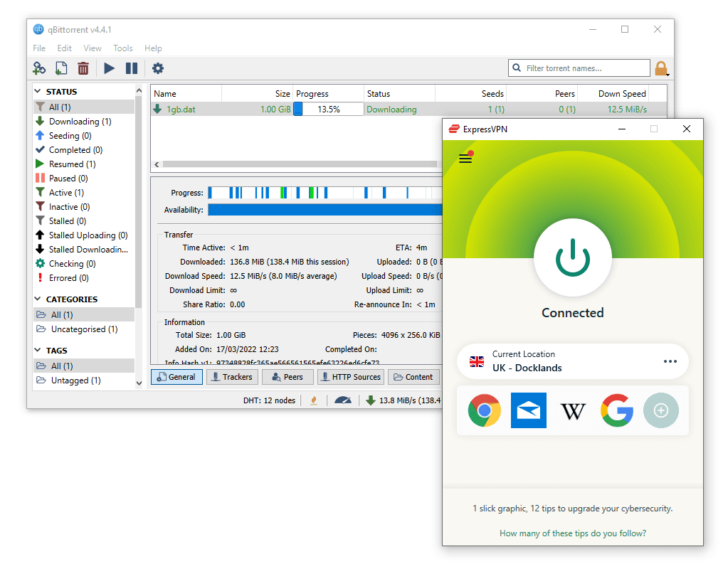Select the Downloading (1) filter

[84, 121]
